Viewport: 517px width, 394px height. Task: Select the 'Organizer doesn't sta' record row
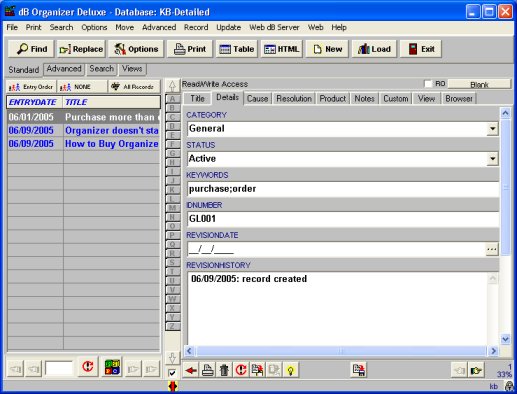click(83, 130)
